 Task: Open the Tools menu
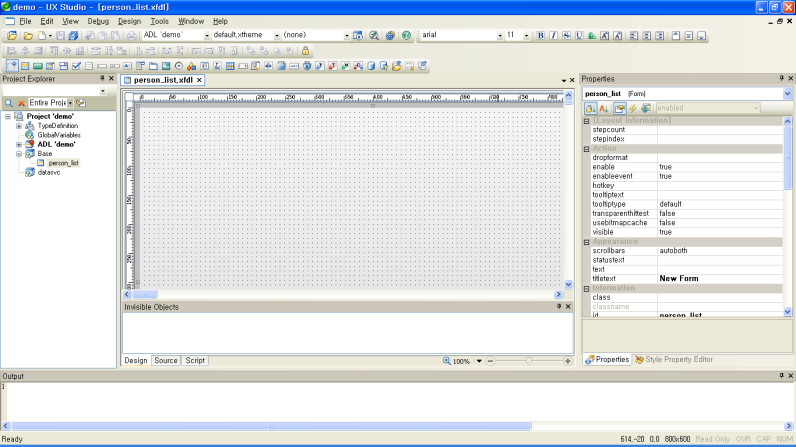coord(159,21)
